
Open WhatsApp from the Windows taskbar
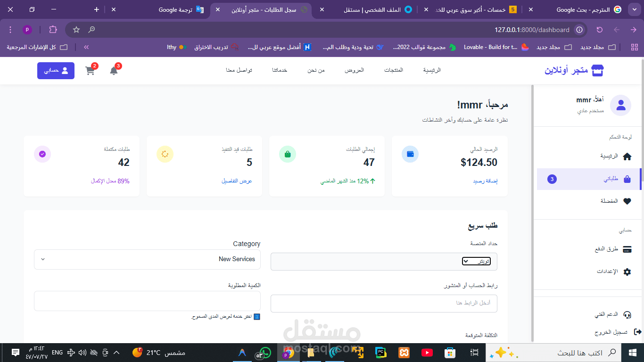pos(265,353)
